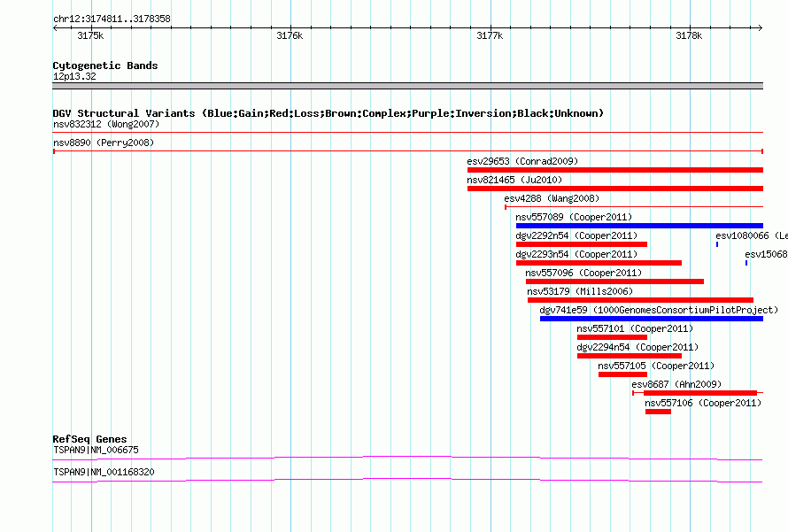Select nsv821465 (Ju2010) label text
The height and width of the screenshot is (532, 788).
click(x=514, y=180)
